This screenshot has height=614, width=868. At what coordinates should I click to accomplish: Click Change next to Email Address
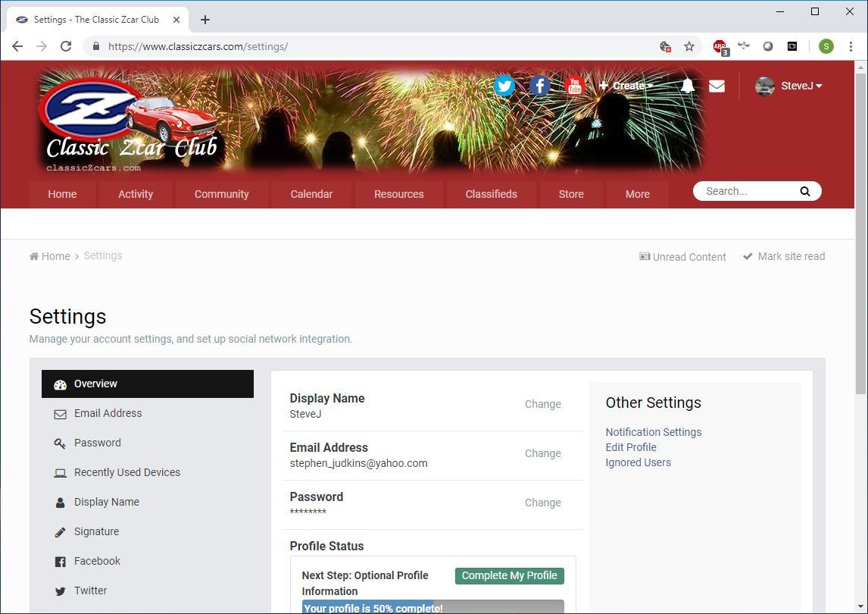(542, 453)
